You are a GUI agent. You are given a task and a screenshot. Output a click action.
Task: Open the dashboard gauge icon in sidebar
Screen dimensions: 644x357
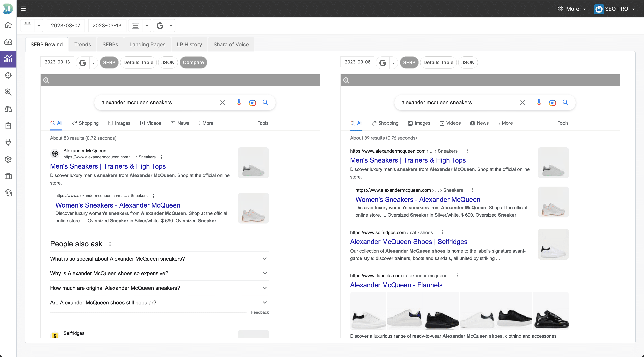pos(8,42)
